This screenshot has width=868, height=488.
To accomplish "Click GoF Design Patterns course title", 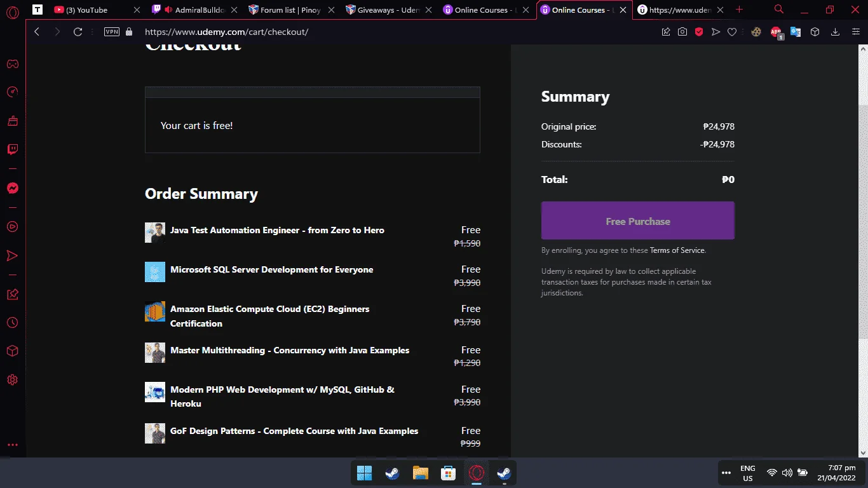I will [x=294, y=431].
